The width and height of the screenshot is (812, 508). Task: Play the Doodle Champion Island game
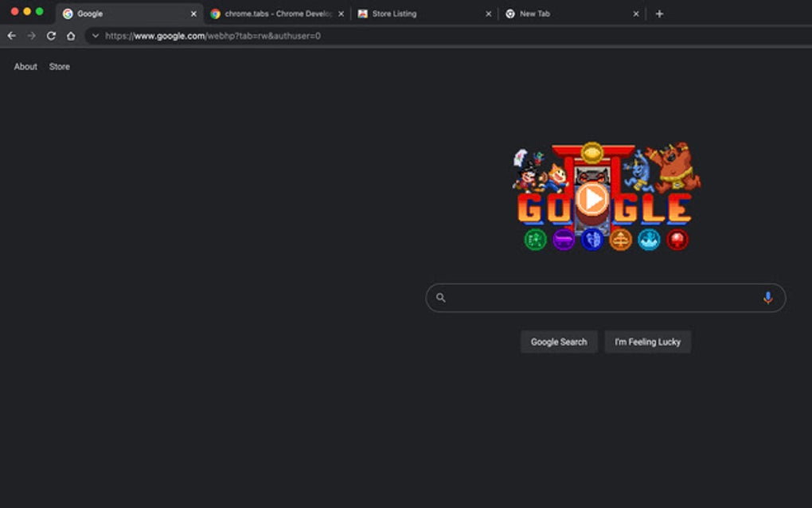[x=592, y=201]
